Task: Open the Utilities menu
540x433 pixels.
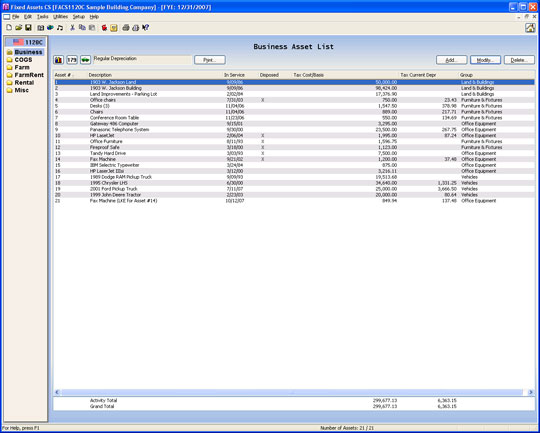Action: pyautogui.click(x=60, y=17)
